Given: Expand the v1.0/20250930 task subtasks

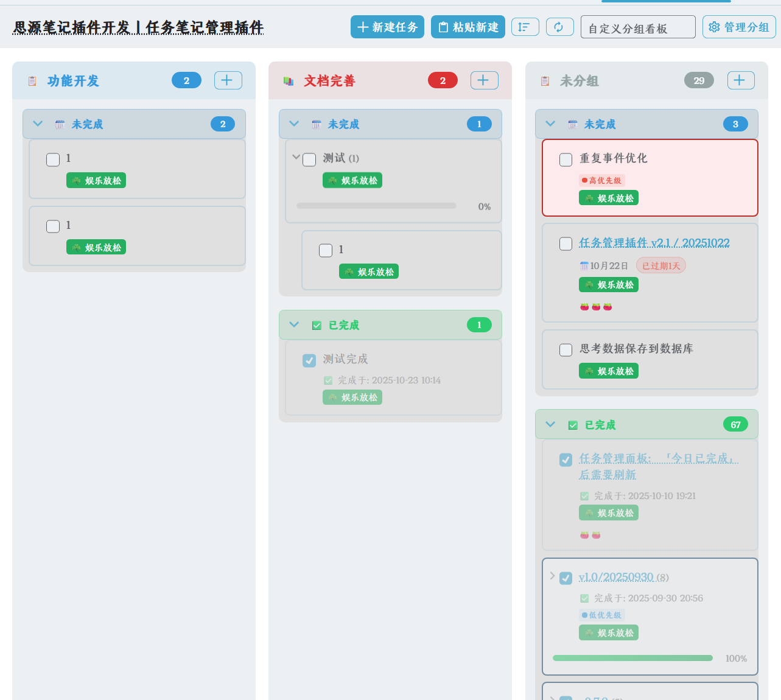Looking at the screenshot, I should (552, 576).
